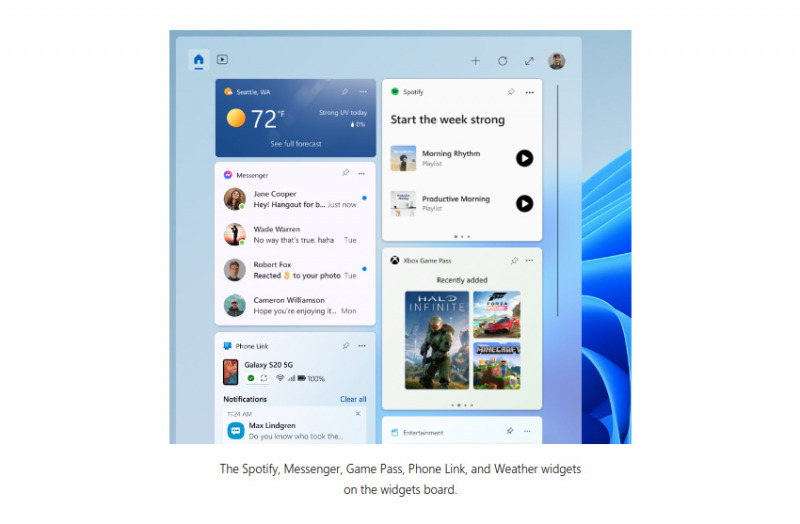Open the Home tab of widgets board
This screenshot has width=800, height=524.
coord(198,60)
